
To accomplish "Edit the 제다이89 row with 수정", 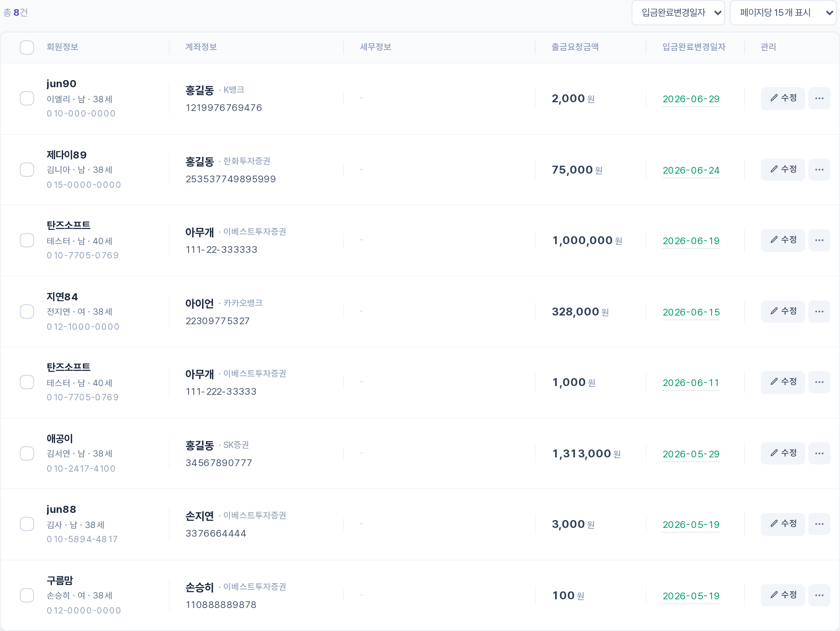I will tap(783, 170).
